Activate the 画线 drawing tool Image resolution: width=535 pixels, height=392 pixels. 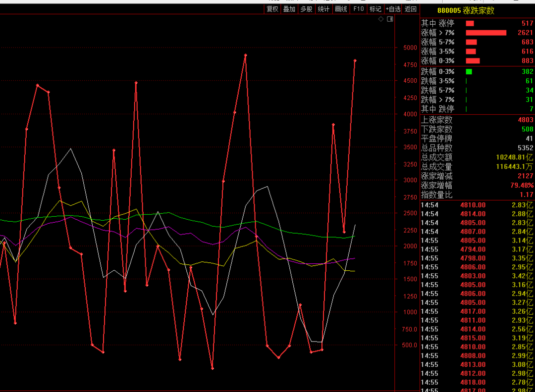tap(341, 9)
